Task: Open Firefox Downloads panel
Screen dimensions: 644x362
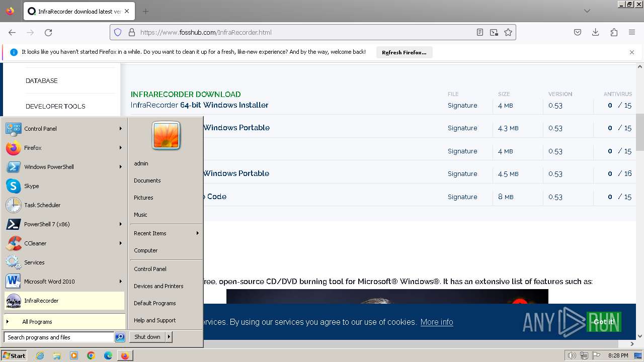Action: coord(596,32)
